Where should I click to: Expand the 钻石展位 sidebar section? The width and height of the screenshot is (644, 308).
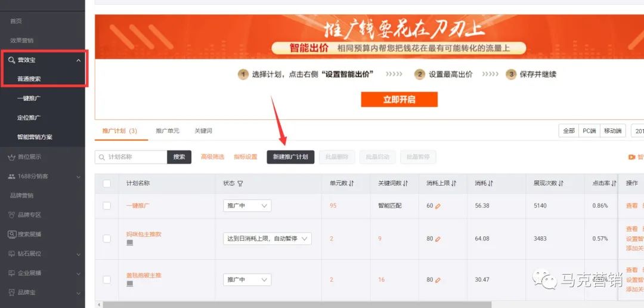[x=79, y=254]
